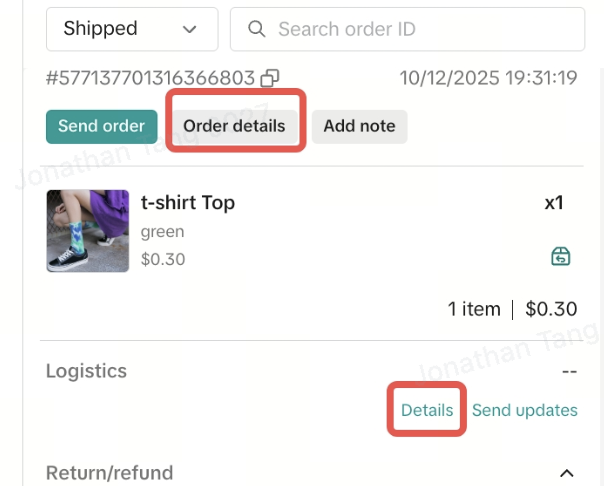Screen dimensions: 604x486
Task: Open Order details
Action: tap(234, 126)
